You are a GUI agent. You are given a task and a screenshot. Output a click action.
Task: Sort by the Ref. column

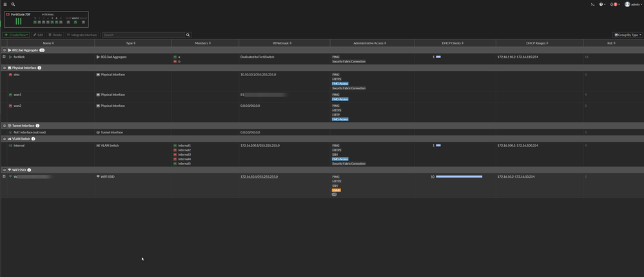[x=611, y=43]
